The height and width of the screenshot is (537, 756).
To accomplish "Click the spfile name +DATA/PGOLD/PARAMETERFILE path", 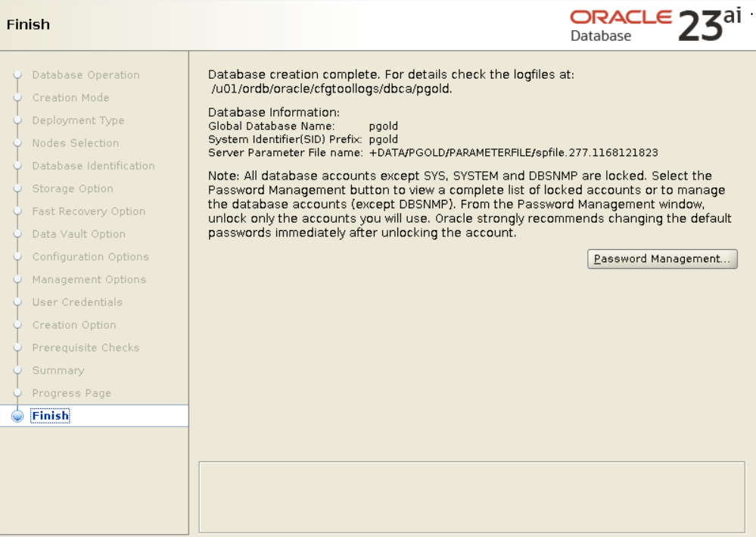I will (x=514, y=152).
